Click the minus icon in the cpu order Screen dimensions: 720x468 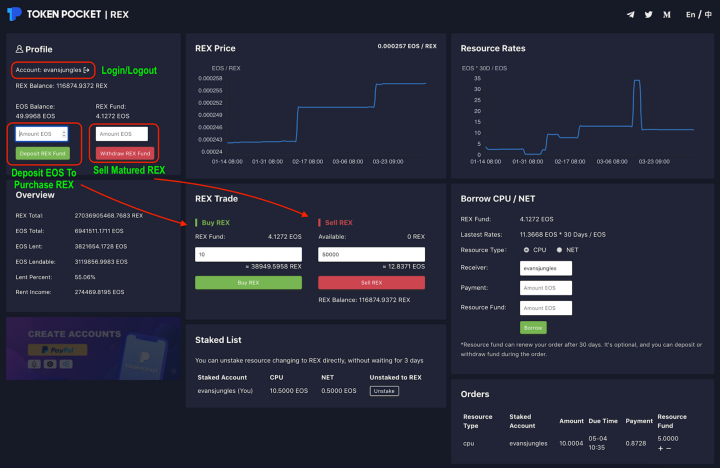point(669,448)
